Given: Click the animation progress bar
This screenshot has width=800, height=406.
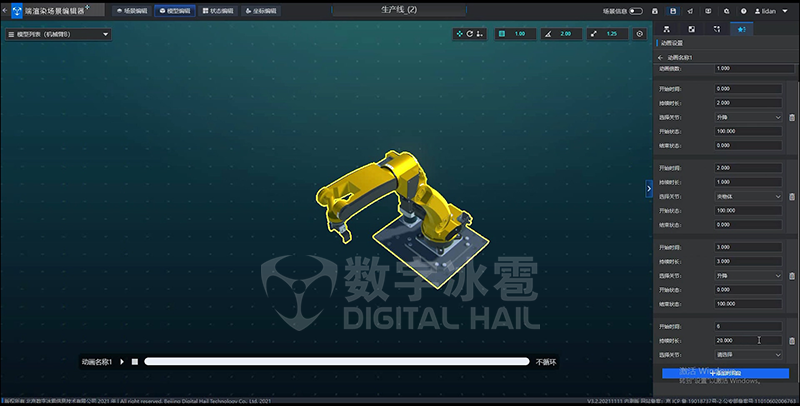Looking at the screenshot, I should point(337,362).
